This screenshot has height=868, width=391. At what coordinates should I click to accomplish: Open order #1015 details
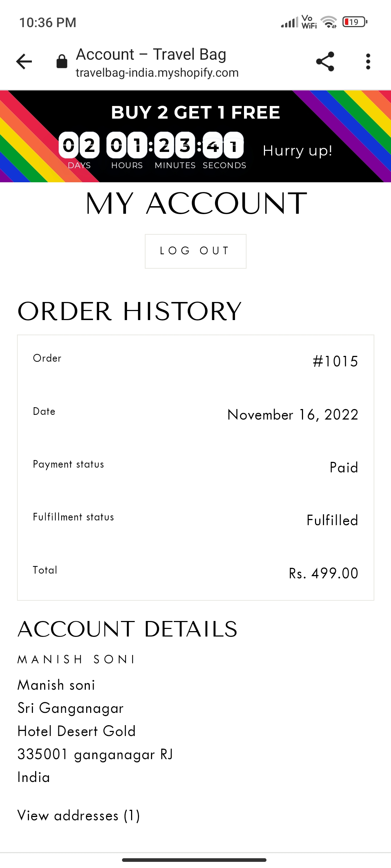coord(335,361)
